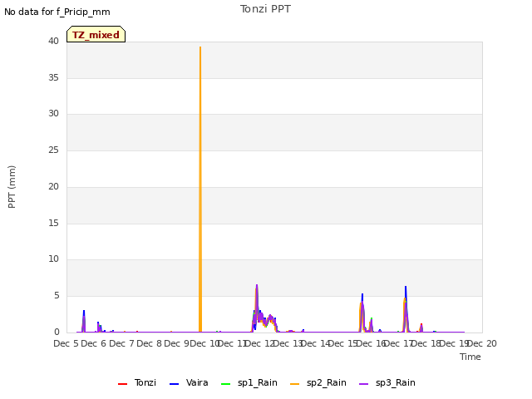Click the PPT (mm) y-axis label
Viewport: 532px width, 399px height.
pos(12,186)
